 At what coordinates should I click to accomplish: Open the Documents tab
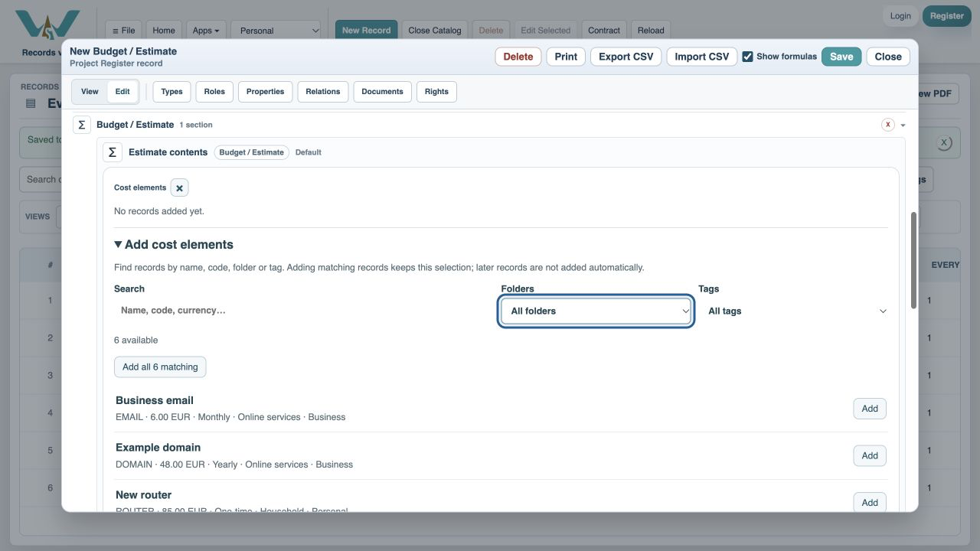click(x=383, y=92)
